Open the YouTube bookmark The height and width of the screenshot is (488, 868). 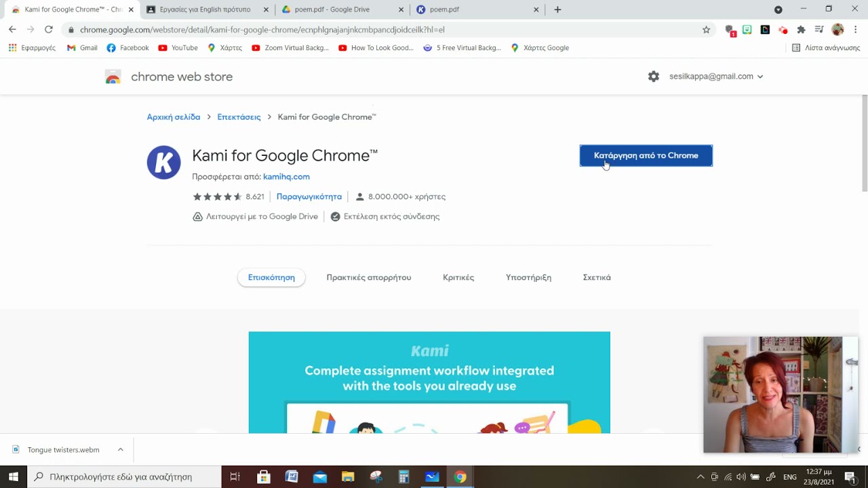coord(178,48)
